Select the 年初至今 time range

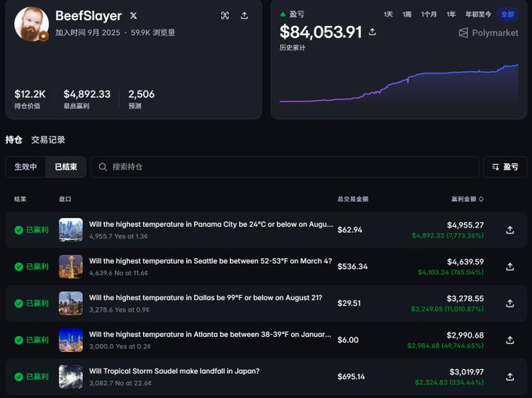(x=478, y=14)
